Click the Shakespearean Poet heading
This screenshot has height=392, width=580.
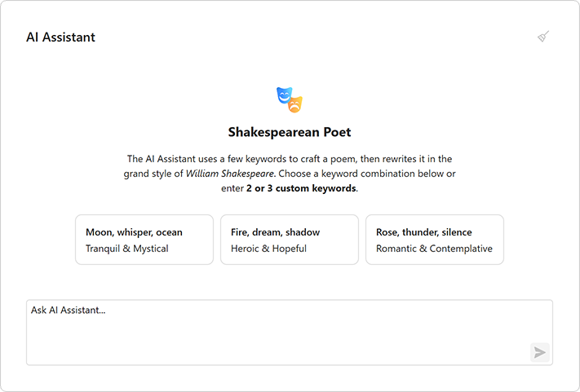point(290,132)
